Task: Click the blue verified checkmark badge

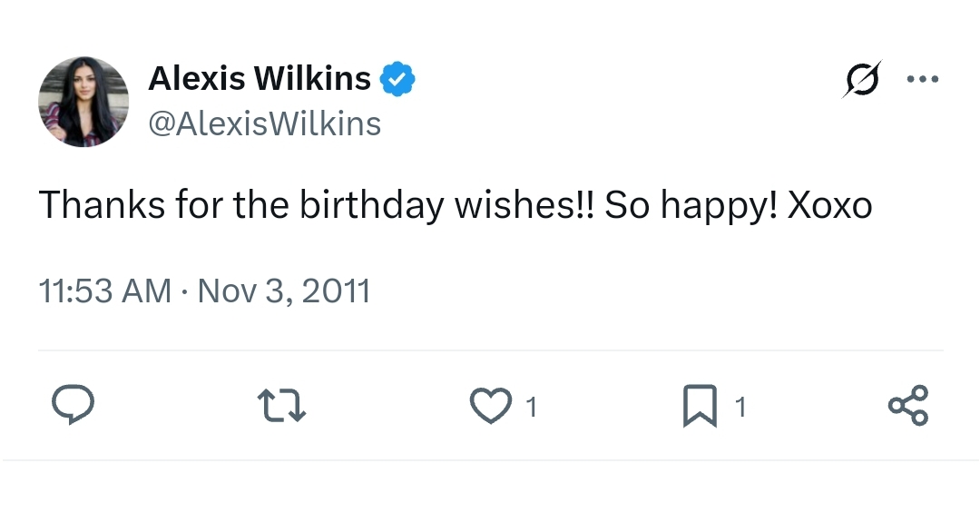Action: point(397,79)
